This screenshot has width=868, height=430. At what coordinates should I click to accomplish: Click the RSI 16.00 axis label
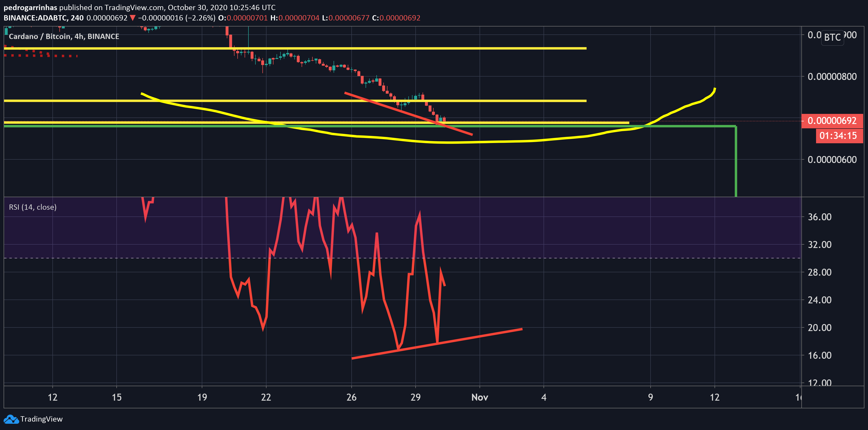[x=819, y=355]
